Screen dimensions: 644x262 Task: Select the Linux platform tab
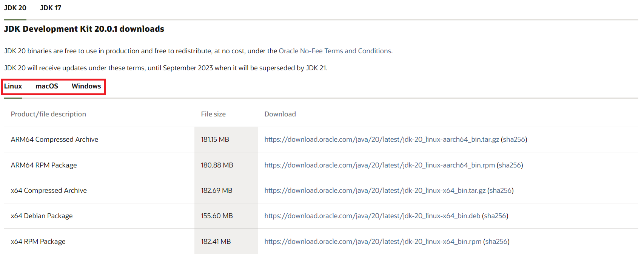(13, 86)
